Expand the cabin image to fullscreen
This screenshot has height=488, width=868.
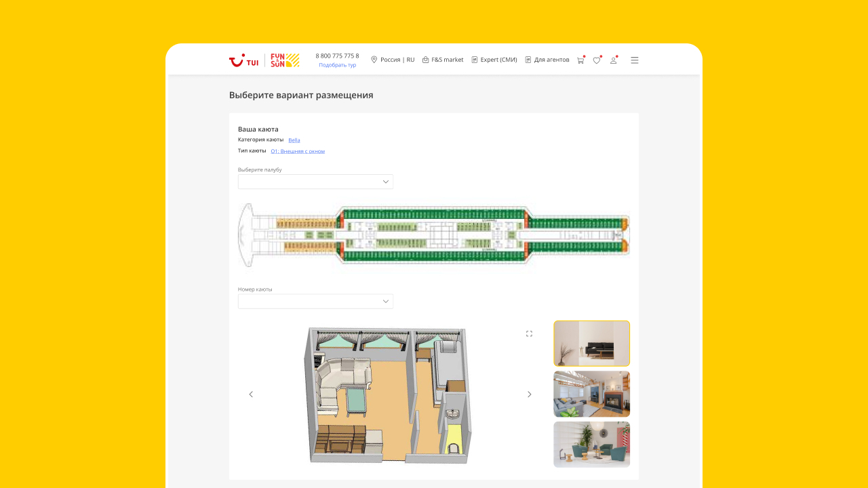[x=529, y=333]
